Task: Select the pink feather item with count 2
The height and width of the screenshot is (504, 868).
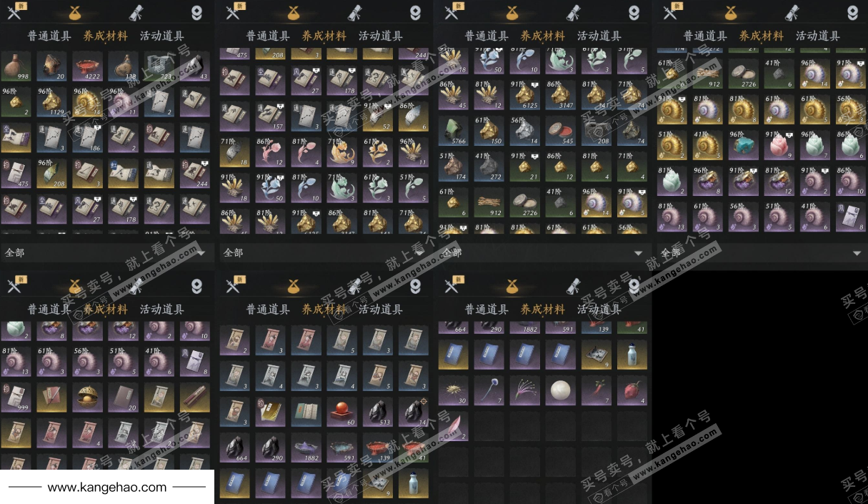Action: [453, 426]
